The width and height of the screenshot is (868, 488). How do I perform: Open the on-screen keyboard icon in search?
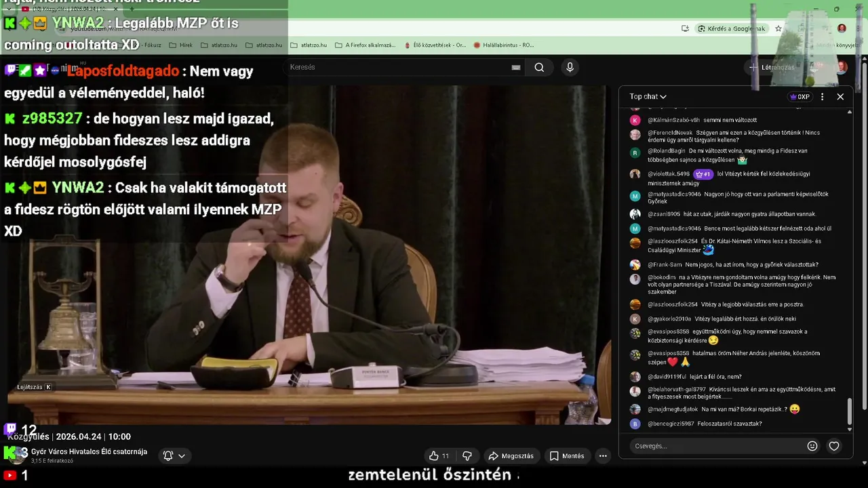(516, 67)
